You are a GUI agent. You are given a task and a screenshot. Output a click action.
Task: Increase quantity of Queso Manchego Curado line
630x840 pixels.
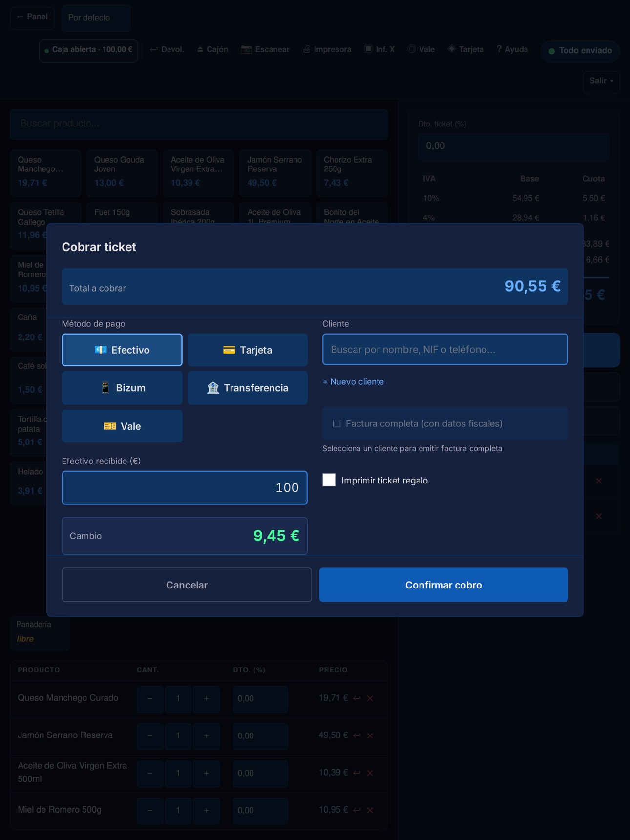coord(206,698)
